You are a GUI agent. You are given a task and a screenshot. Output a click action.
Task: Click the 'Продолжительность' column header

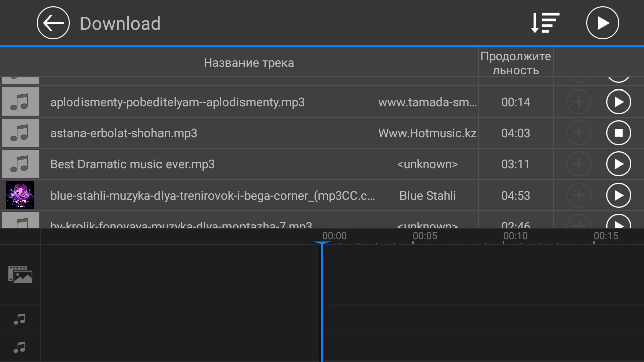(x=516, y=63)
